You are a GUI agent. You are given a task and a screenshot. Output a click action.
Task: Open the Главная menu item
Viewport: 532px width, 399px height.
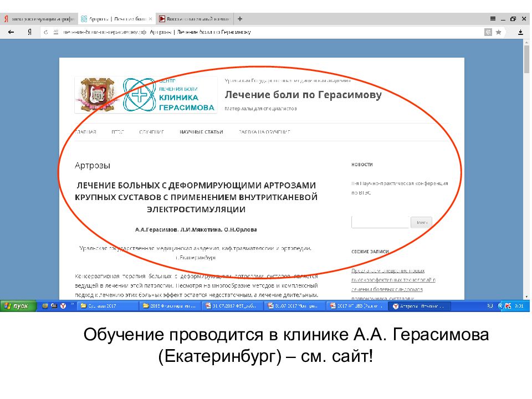(85, 132)
